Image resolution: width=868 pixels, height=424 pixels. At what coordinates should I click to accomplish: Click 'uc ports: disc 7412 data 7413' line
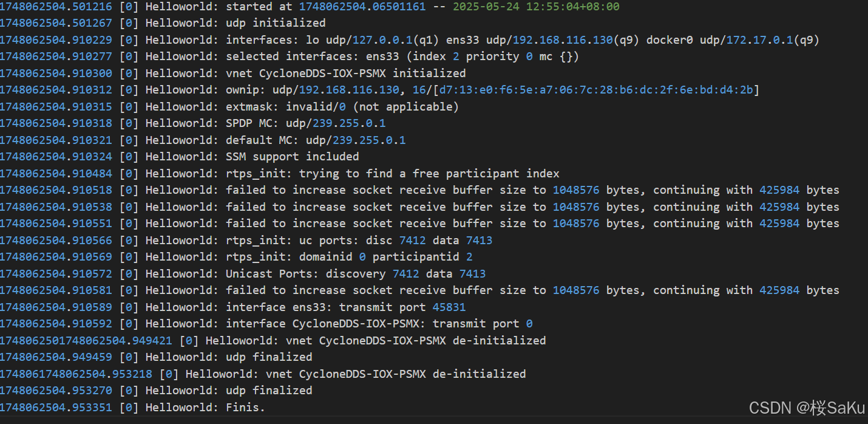click(246, 241)
